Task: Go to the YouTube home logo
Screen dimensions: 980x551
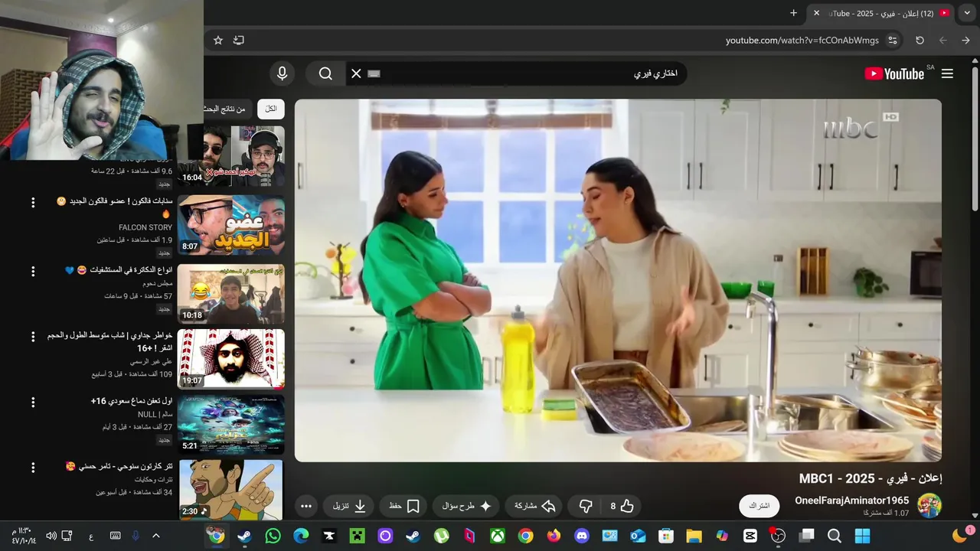Action: pyautogui.click(x=894, y=73)
